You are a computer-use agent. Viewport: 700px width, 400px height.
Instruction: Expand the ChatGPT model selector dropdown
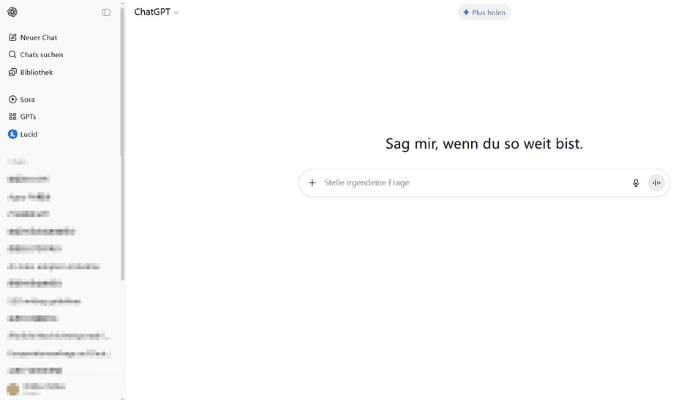[156, 12]
